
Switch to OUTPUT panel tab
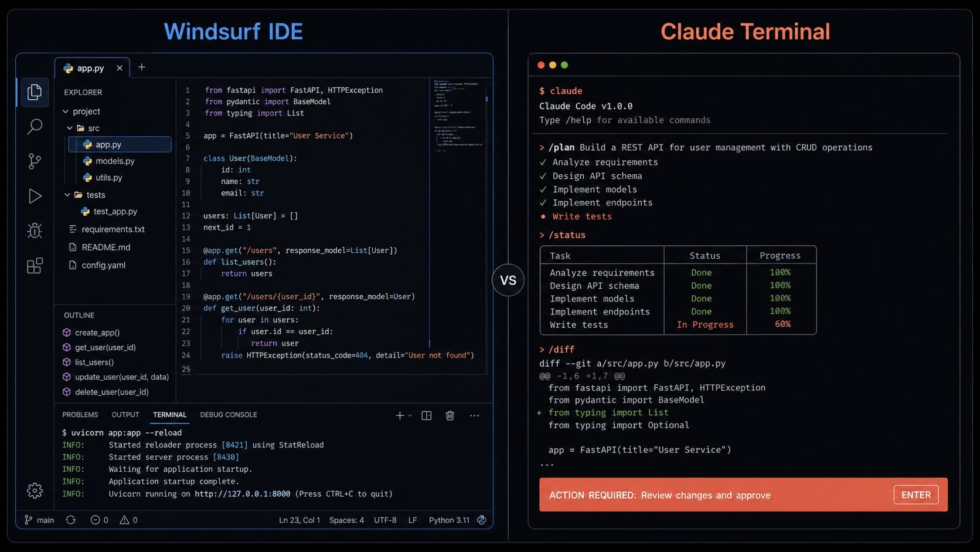coord(125,415)
